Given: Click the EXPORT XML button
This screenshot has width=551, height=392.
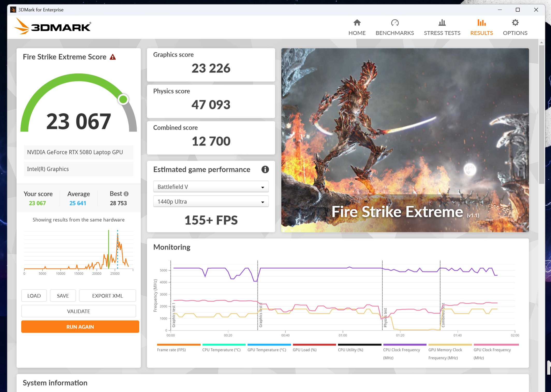Looking at the screenshot, I should tap(107, 296).
